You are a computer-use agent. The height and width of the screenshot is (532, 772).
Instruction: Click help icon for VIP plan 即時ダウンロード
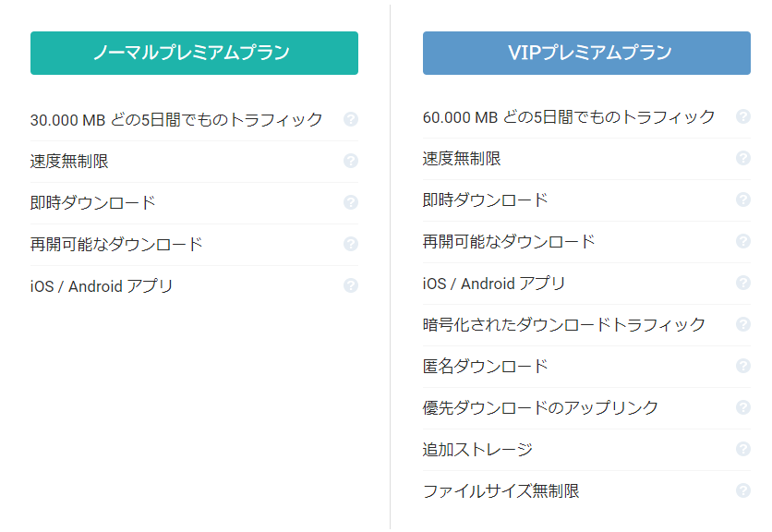click(743, 199)
